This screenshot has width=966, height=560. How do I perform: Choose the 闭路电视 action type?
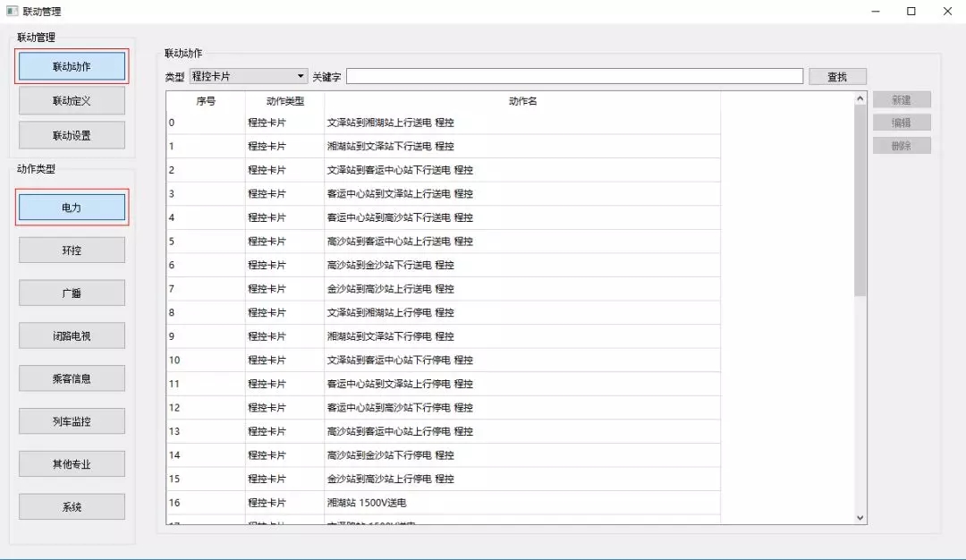click(x=72, y=335)
